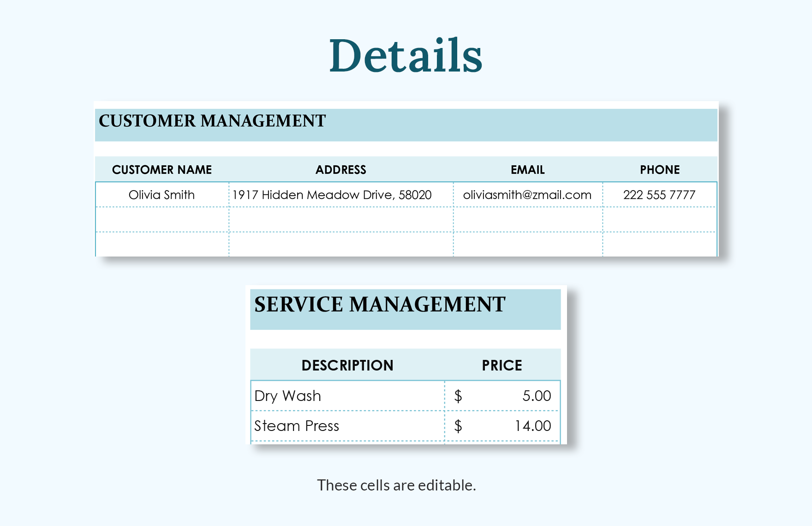Select the 'DESCRIPTION' column header
Screen dimensions: 812x526
coord(347,365)
